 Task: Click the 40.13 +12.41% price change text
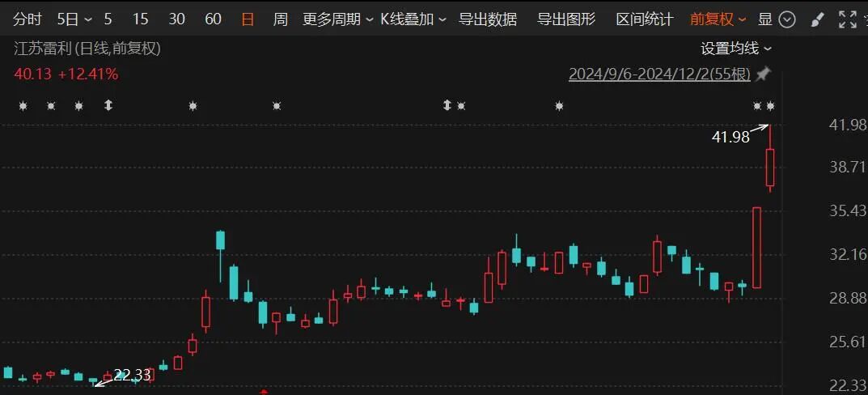coord(66,74)
